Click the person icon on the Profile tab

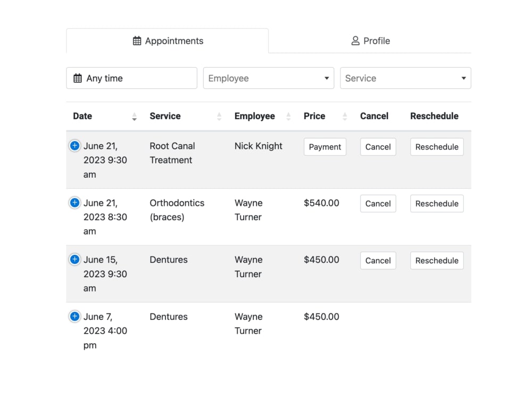point(355,40)
